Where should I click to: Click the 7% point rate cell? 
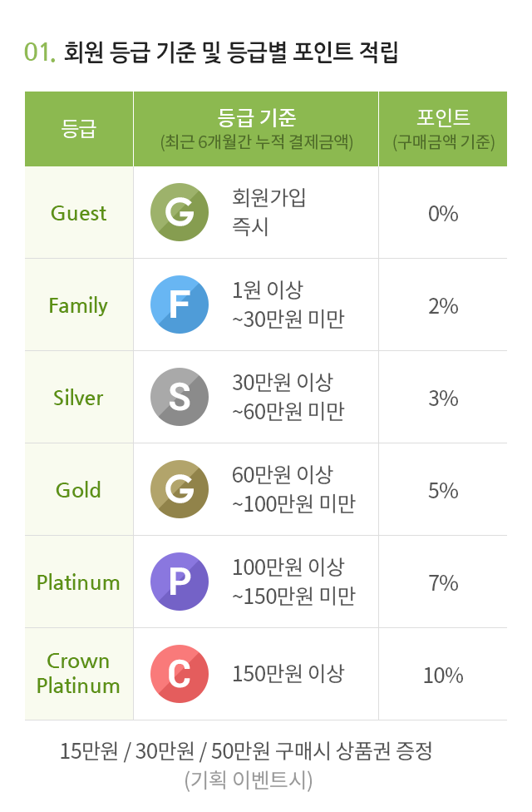(443, 583)
